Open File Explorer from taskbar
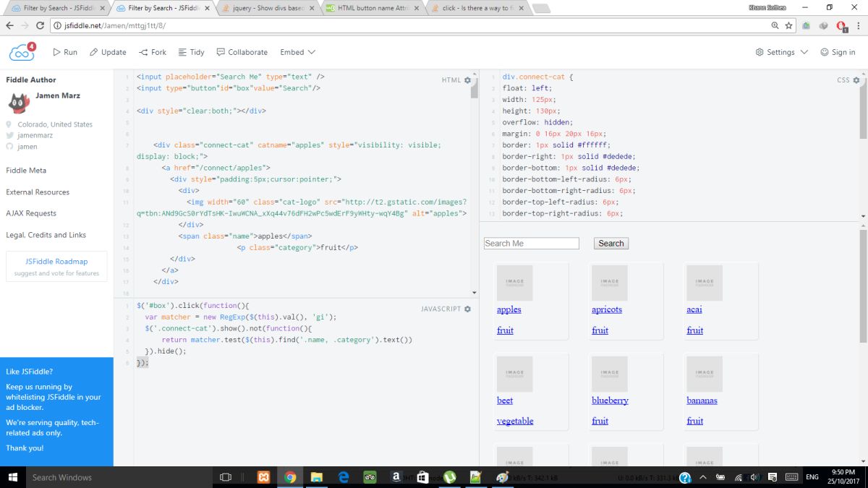This screenshot has width=868, height=488. [x=316, y=477]
